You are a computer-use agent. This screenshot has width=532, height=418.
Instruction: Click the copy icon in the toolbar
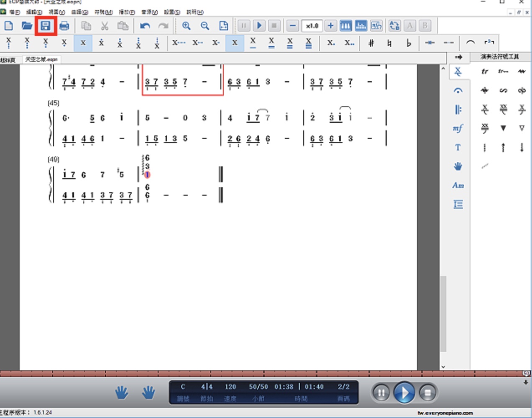(86, 26)
